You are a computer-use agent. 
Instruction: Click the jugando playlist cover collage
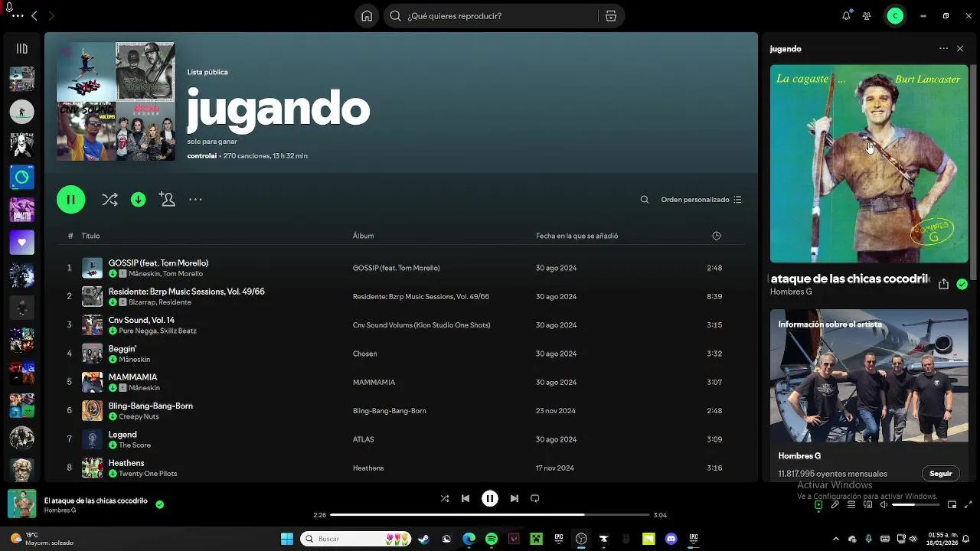click(x=116, y=102)
